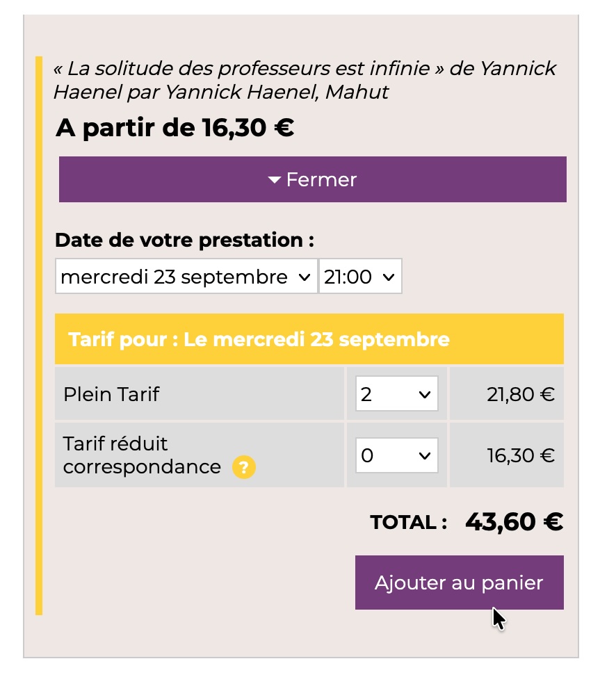616x684 pixels.
Task: Open the mercredi 23 septembre date dropdown
Action: (x=186, y=276)
